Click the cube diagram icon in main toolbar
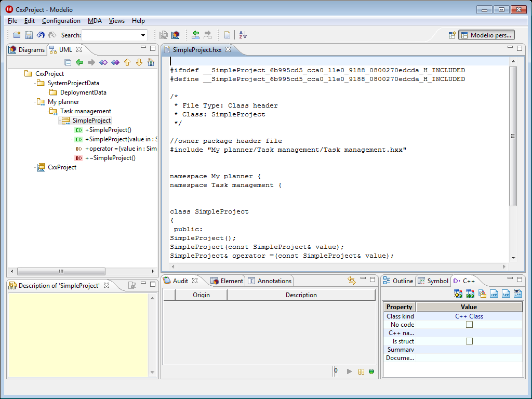 click(176, 35)
